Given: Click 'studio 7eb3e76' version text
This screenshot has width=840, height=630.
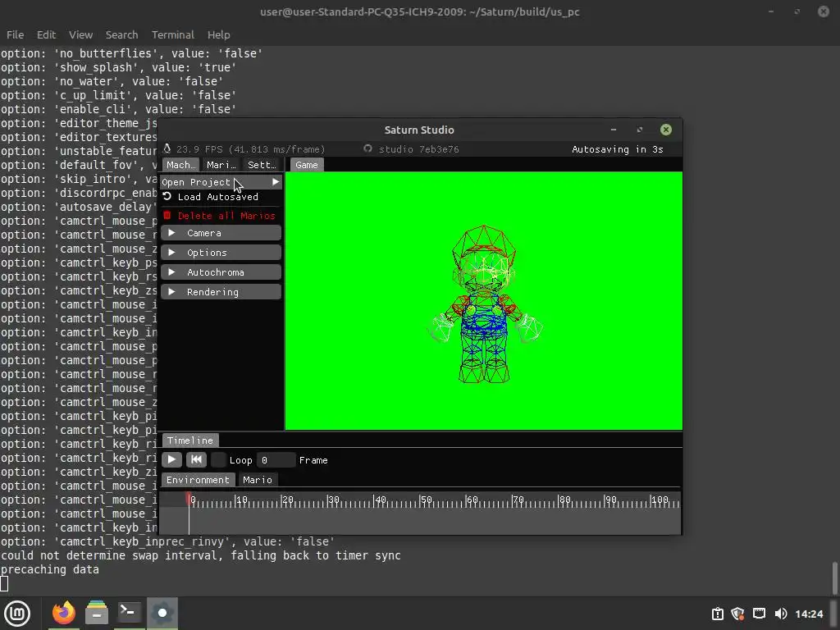Looking at the screenshot, I should point(419,149).
